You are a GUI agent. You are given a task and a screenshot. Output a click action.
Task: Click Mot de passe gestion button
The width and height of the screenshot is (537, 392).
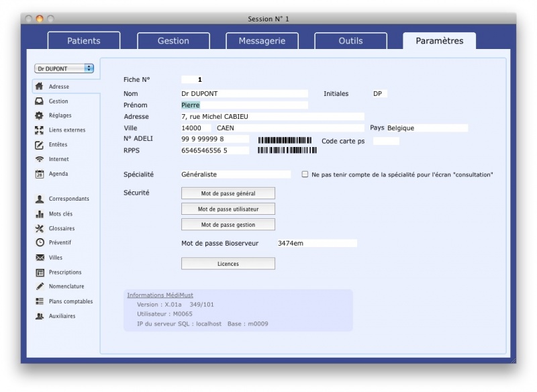[228, 225]
